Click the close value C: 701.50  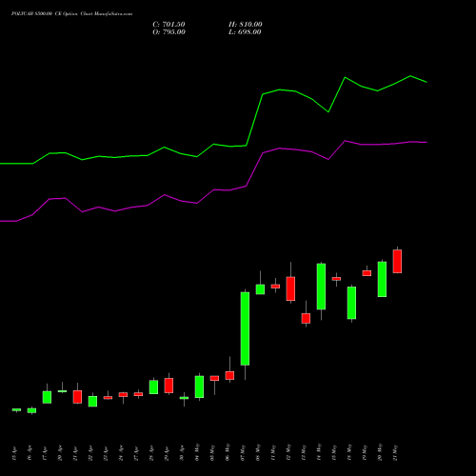pos(169,25)
